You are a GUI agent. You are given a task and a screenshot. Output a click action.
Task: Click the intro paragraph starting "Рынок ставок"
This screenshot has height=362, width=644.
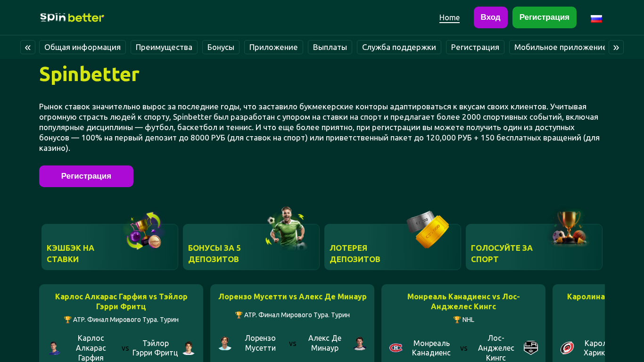[320, 127]
